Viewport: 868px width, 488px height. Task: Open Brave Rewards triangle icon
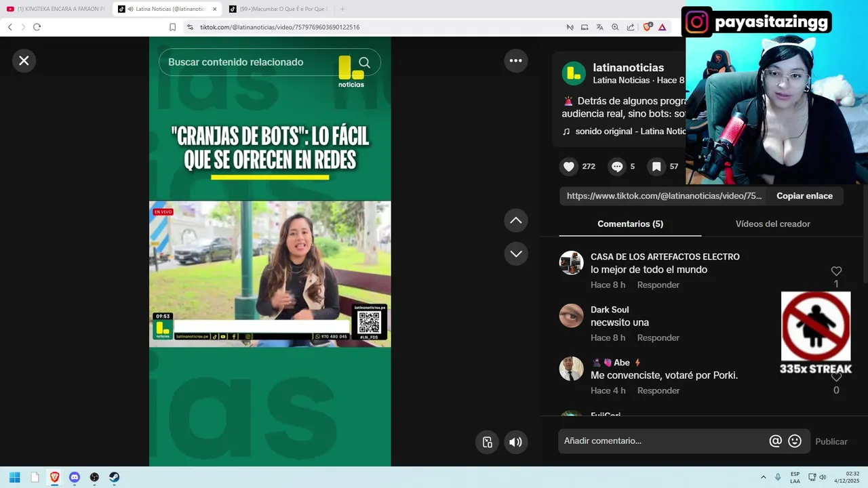pyautogui.click(x=663, y=27)
